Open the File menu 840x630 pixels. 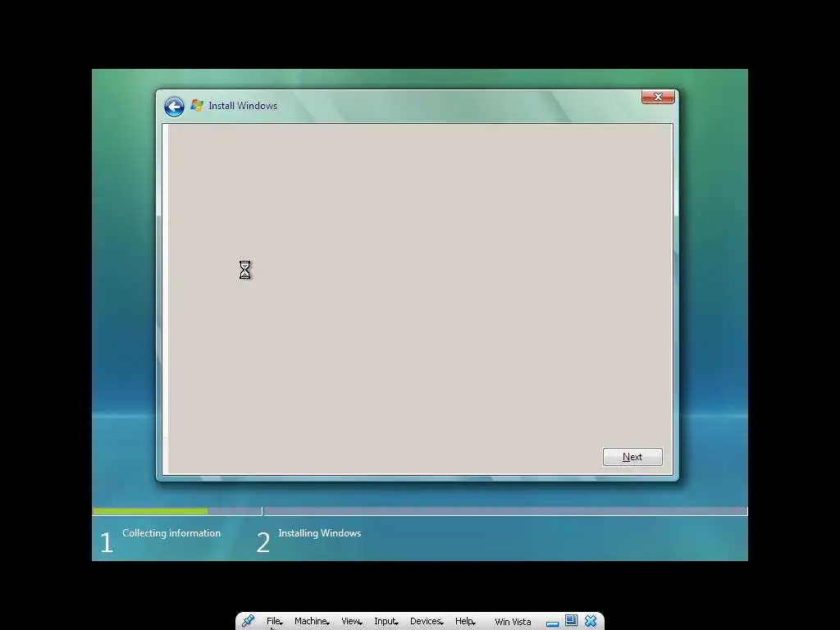click(274, 622)
